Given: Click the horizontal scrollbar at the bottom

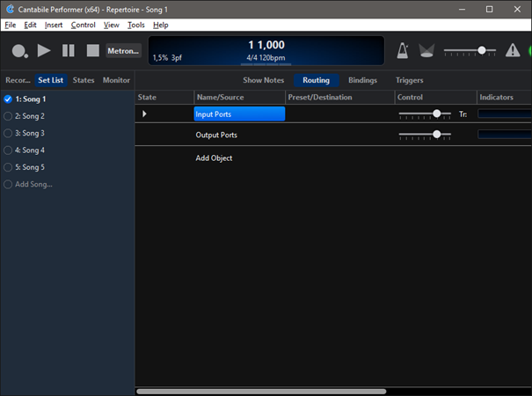Looking at the screenshot, I should click(x=261, y=392).
